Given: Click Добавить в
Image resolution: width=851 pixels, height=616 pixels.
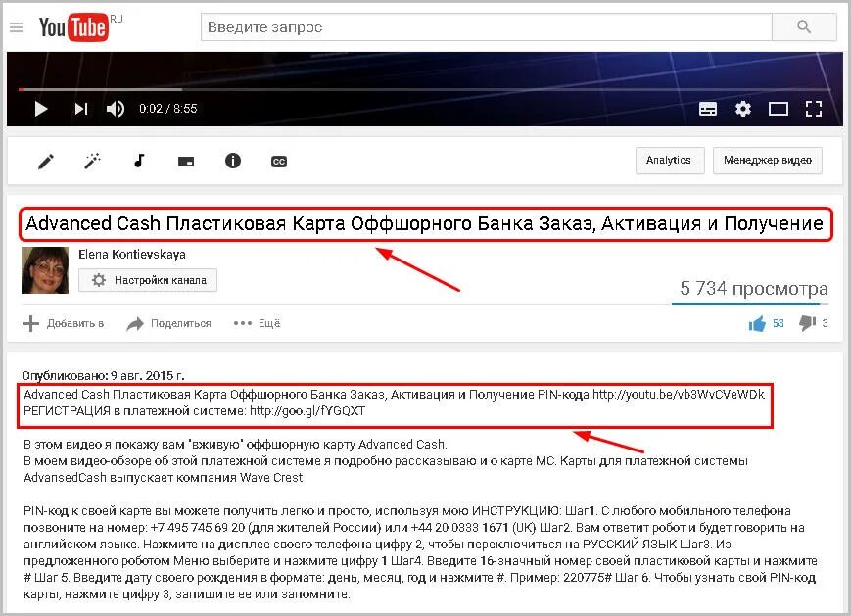Looking at the screenshot, I should [63, 323].
